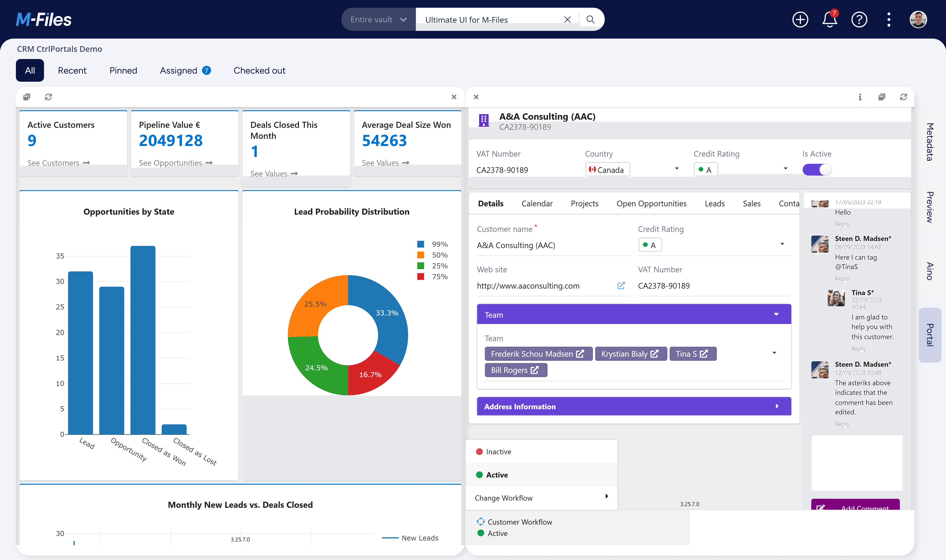The height and width of the screenshot is (560, 946).
Task: Click the info icon in customer panel
Action: click(860, 97)
